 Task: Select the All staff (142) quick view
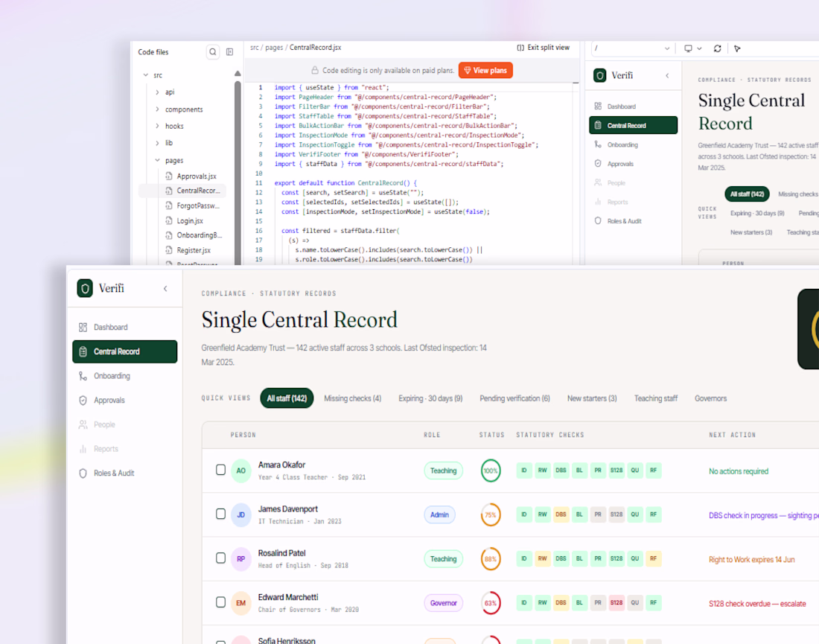pos(287,398)
